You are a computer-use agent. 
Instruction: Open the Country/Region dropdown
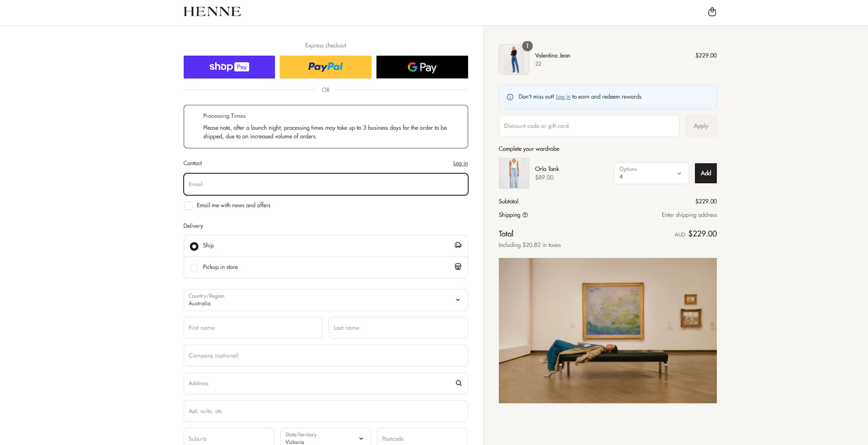325,300
